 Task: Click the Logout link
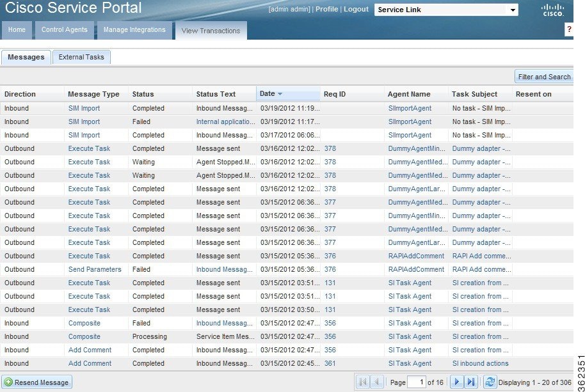[x=356, y=9]
